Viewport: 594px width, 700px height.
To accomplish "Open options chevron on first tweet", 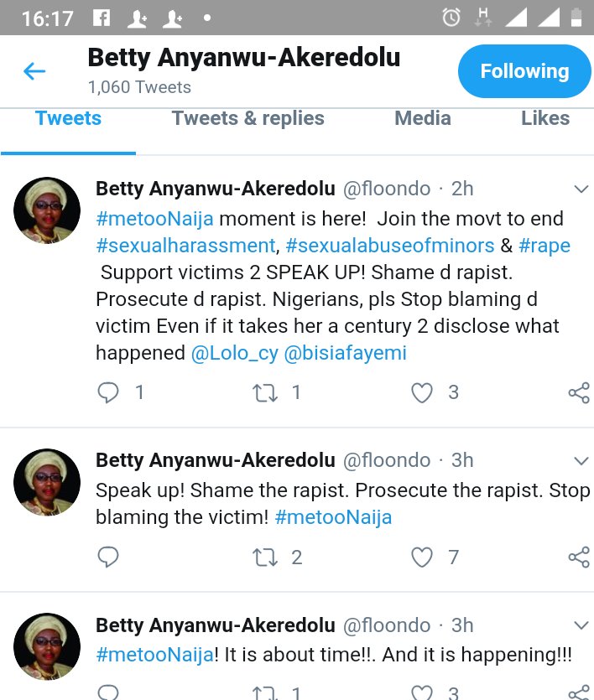I will [581, 189].
